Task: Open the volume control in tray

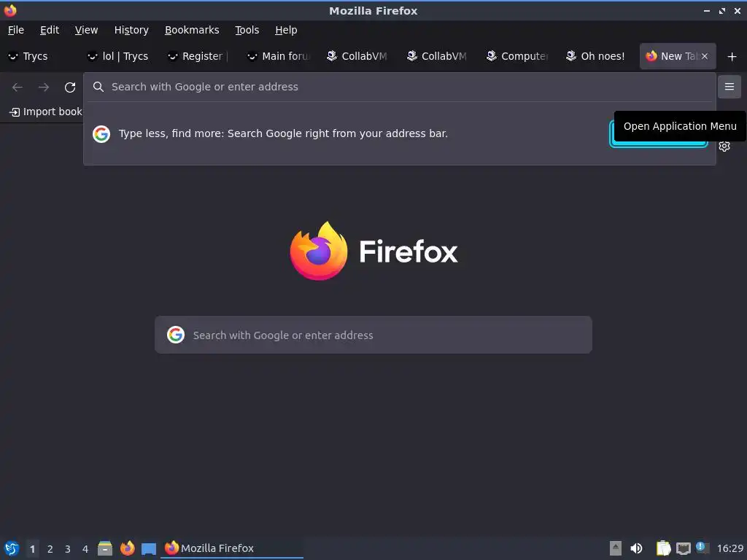Action: 636,548
